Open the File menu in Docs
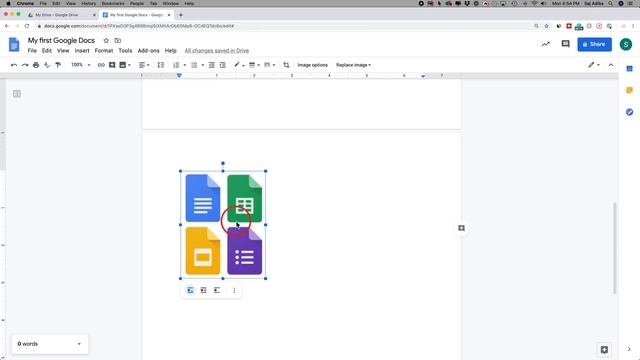 click(32, 51)
